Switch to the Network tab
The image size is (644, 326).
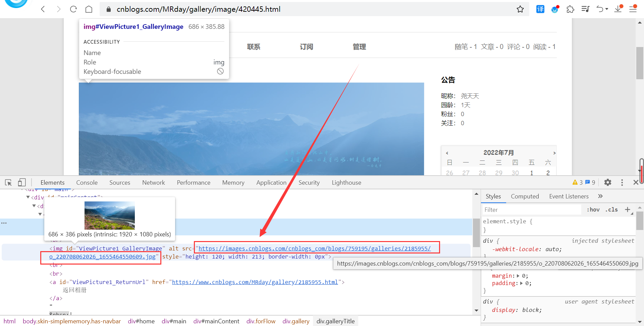pos(153,182)
